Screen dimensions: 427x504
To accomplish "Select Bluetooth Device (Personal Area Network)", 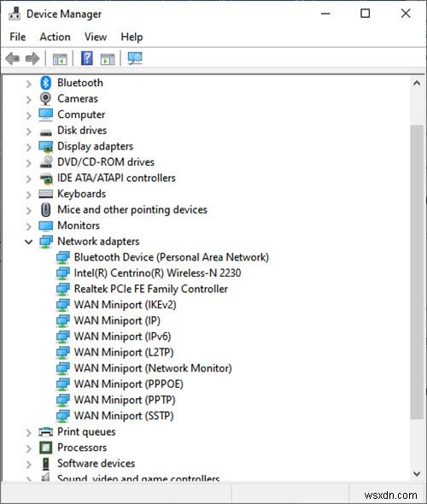I will (x=172, y=257).
